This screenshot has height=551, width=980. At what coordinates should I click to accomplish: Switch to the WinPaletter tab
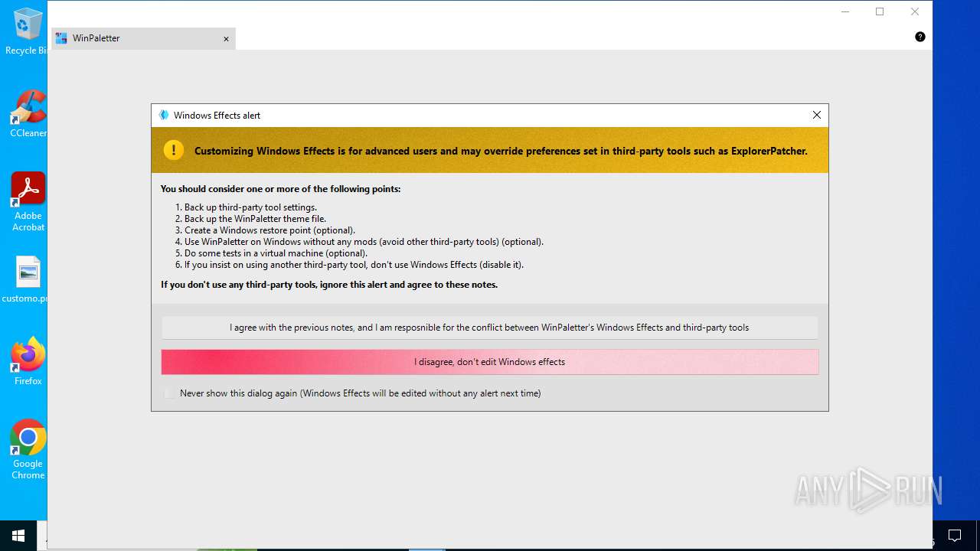(143, 38)
